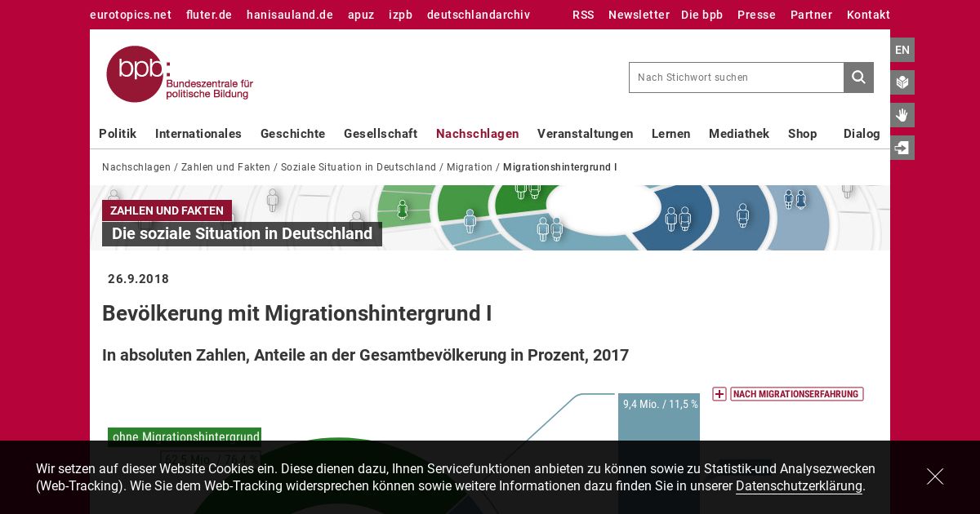This screenshot has width=980, height=514.
Task: Switch language with the EN button
Action: tap(902, 50)
